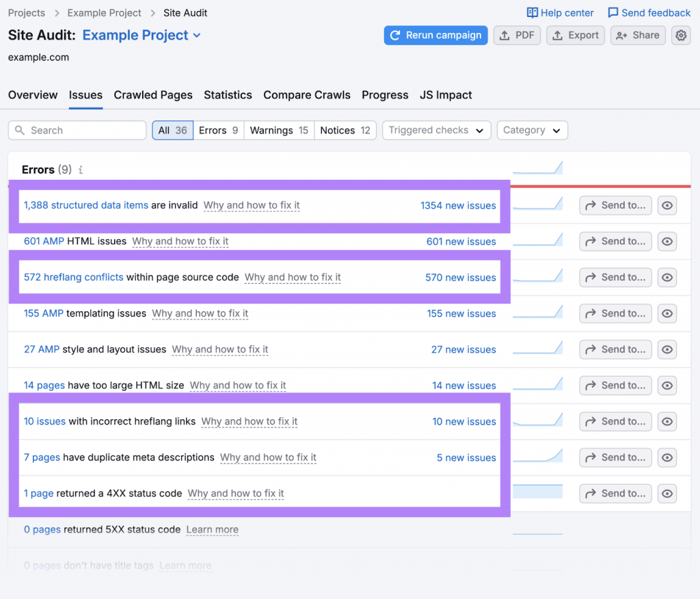The width and height of the screenshot is (700, 599).
Task: Open the Category dropdown
Action: coord(532,131)
